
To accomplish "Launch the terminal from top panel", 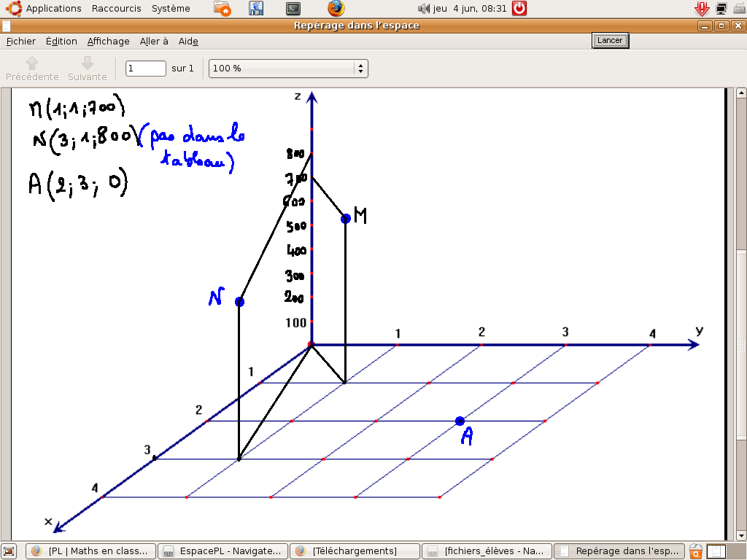I will pos(293,9).
